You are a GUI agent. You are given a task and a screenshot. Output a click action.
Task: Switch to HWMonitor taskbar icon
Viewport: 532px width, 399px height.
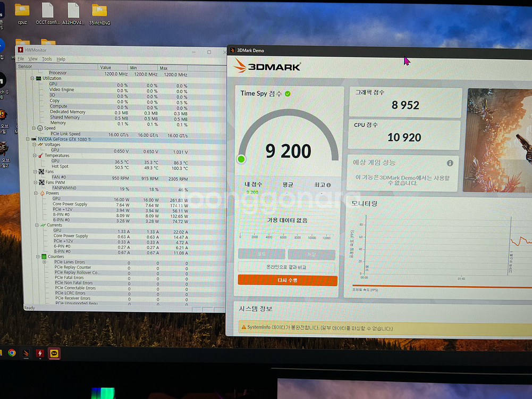click(40, 353)
